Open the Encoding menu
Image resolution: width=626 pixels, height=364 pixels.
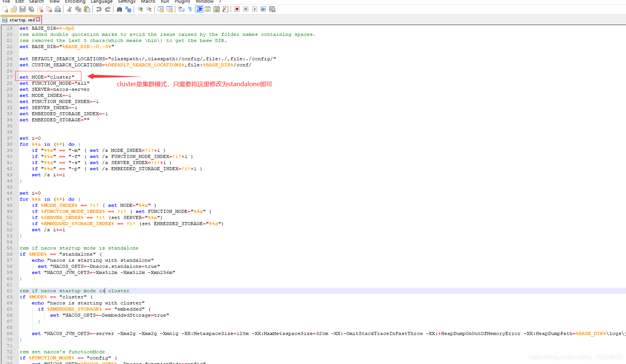(x=75, y=2)
